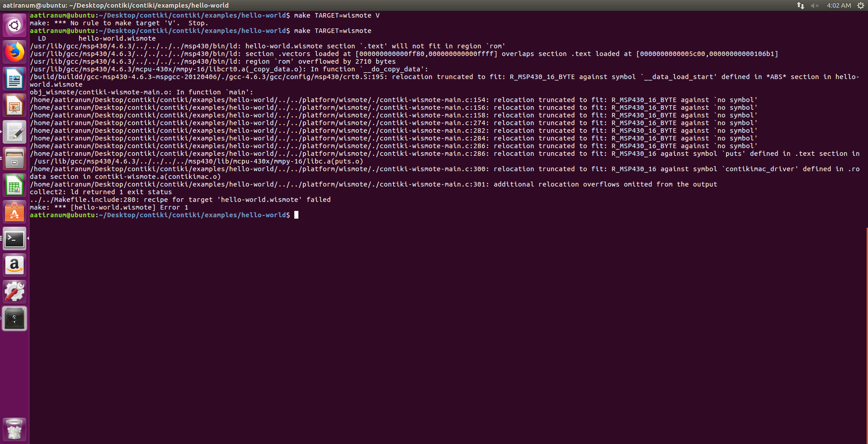This screenshot has width=868, height=444.
Task: Open LibreOffice Impress from the launcher
Action: coord(14,105)
